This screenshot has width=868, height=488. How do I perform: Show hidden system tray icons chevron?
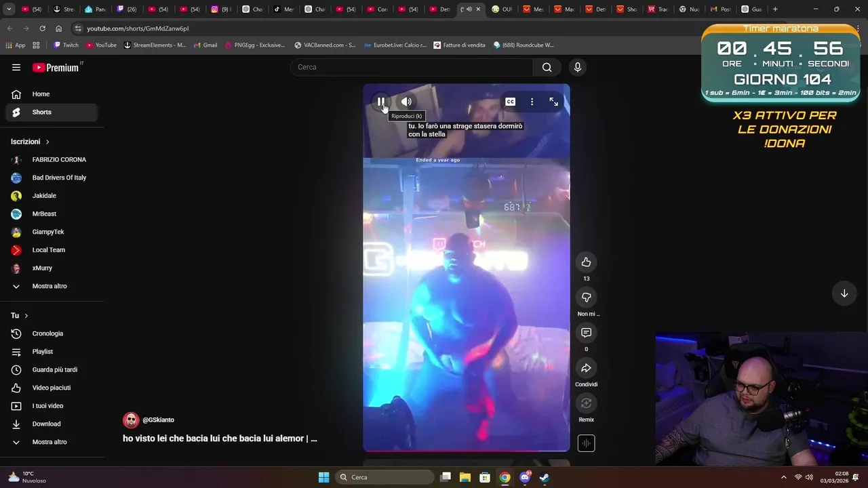click(784, 477)
